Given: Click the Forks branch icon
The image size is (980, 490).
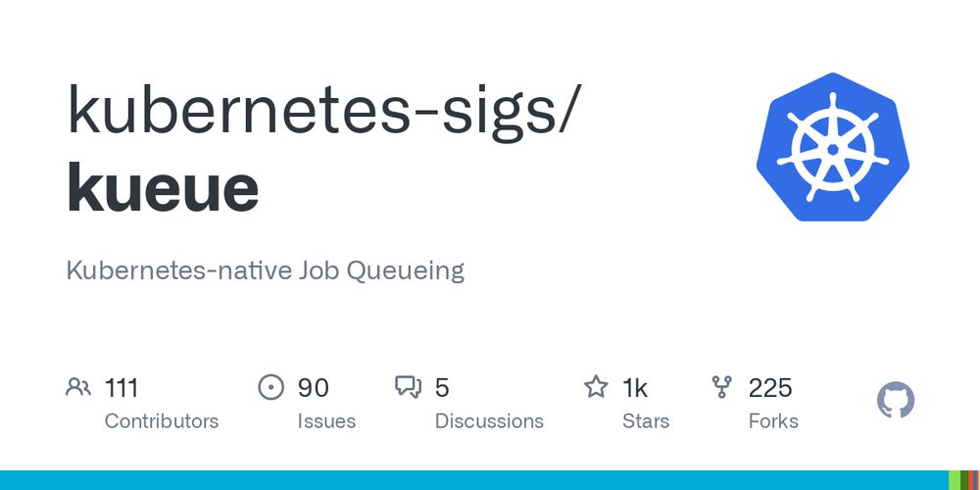Looking at the screenshot, I should tap(721, 387).
